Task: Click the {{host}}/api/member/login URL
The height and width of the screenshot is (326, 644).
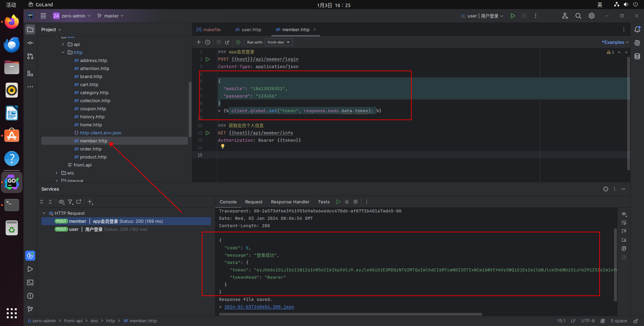Action: (x=265, y=59)
